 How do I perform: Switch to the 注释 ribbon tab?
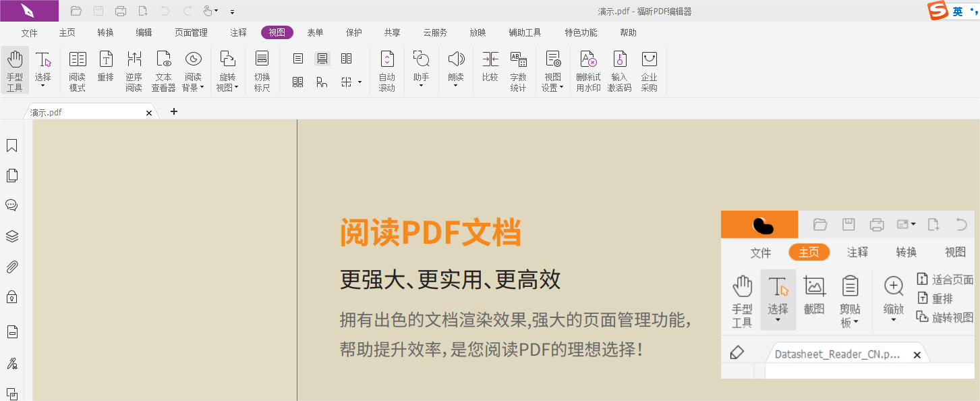(x=238, y=32)
